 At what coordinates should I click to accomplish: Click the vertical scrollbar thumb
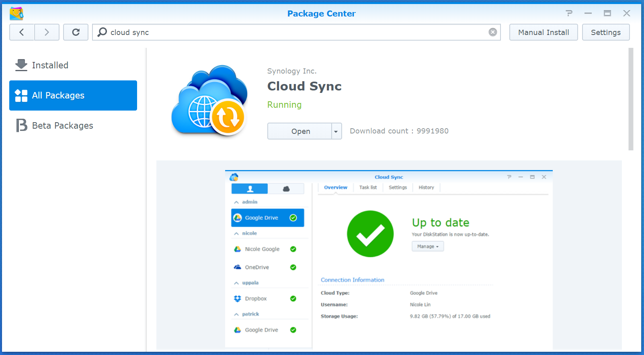click(x=631, y=99)
